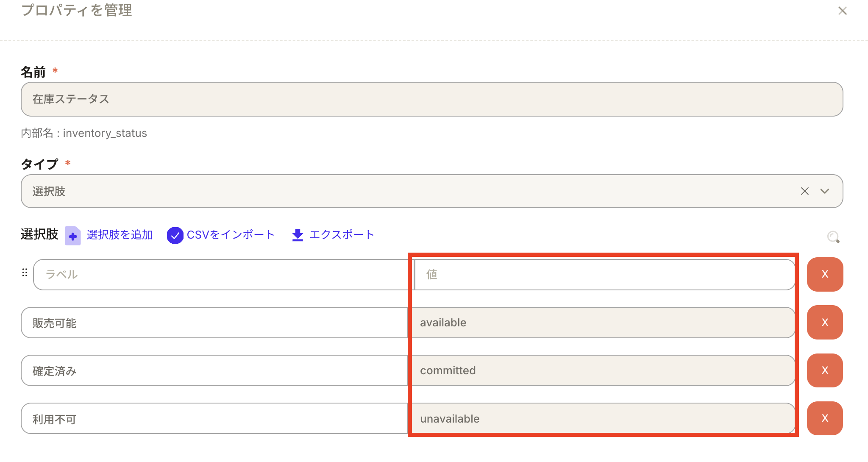Remove the 確定済み option
This screenshot has width=868, height=462.
(x=824, y=370)
